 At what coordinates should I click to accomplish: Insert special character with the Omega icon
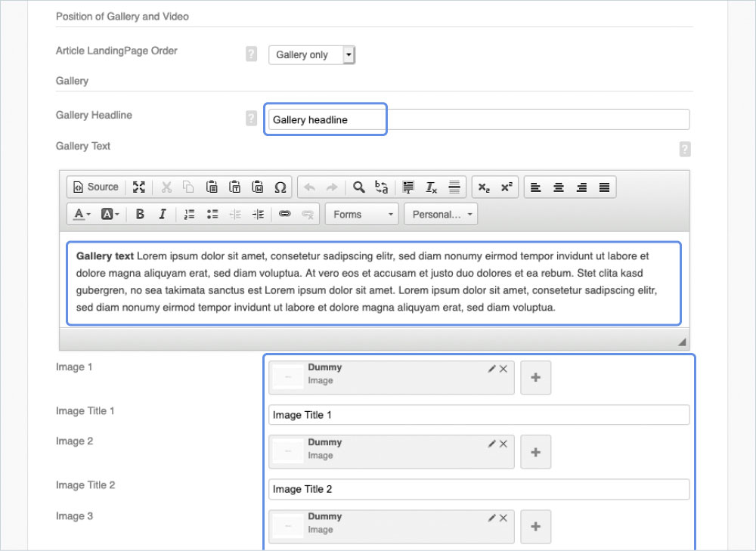(x=280, y=187)
